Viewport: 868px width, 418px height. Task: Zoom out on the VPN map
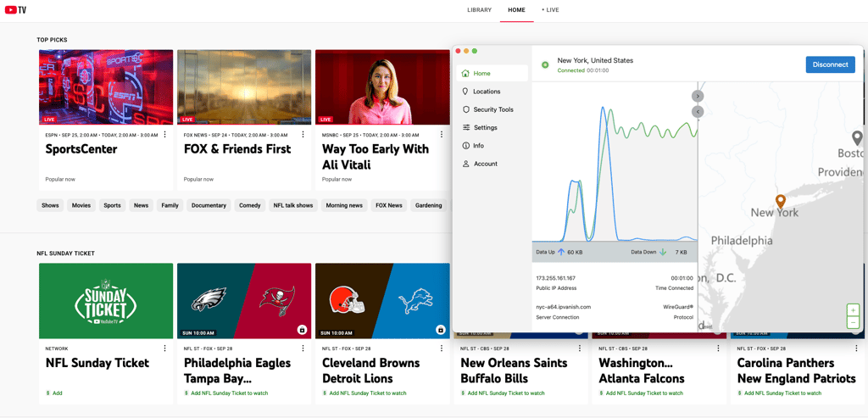coord(853,322)
